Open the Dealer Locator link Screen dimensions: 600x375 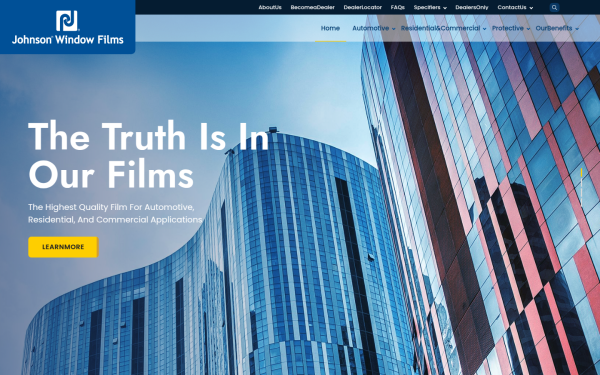tap(362, 7)
